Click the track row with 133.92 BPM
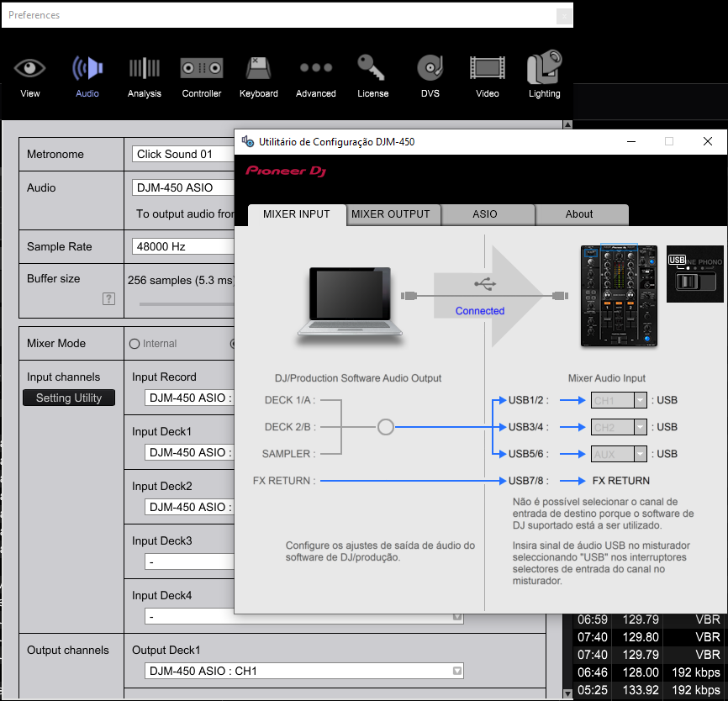 (649, 690)
